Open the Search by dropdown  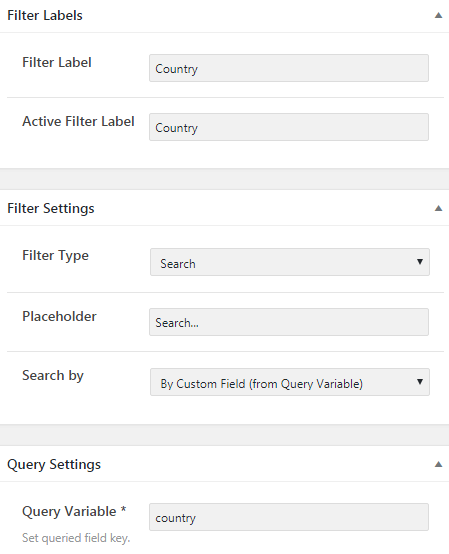tap(290, 382)
